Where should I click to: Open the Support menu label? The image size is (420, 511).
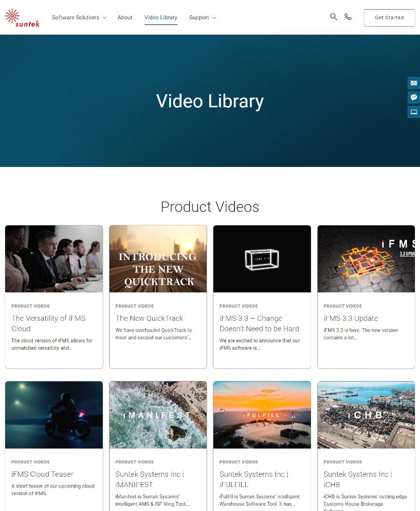tap(199, 18)
